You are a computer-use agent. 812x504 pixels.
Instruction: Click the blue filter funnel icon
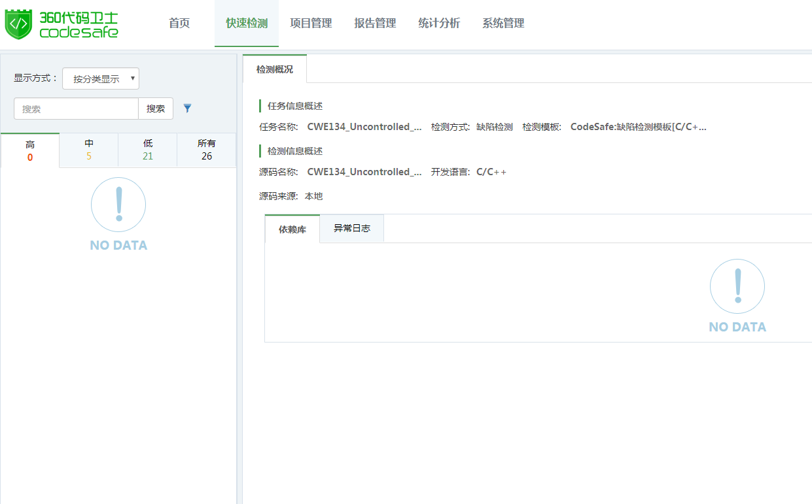click(x=187, y=109)
